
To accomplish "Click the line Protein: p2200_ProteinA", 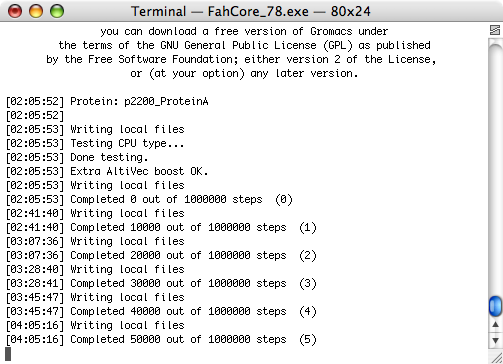I will pos(107,101).
